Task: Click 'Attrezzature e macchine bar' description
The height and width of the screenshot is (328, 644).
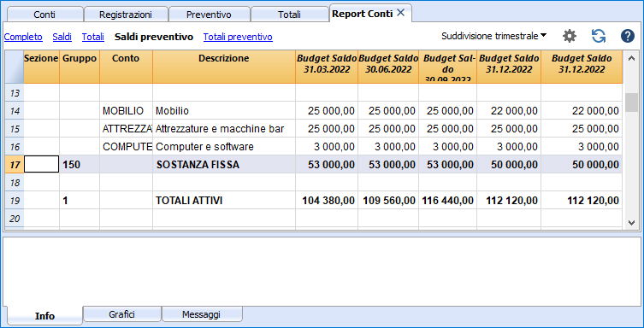Action: (x=224, y=129)
